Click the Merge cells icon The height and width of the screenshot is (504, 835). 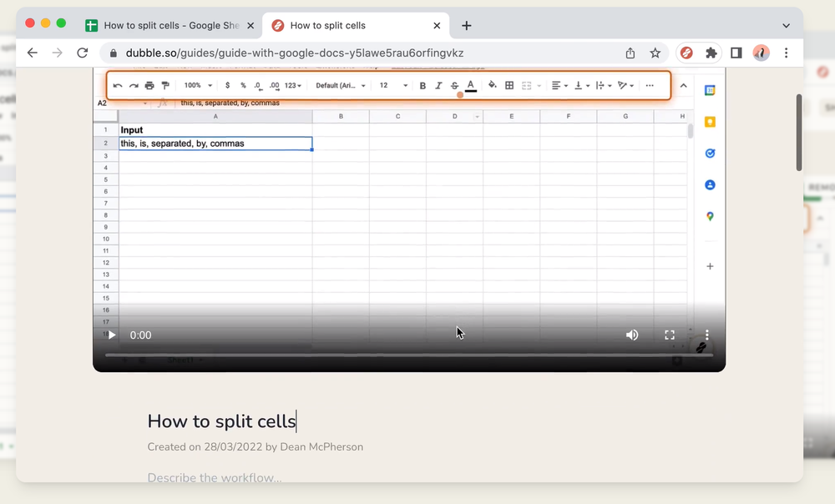coord(527,86)
